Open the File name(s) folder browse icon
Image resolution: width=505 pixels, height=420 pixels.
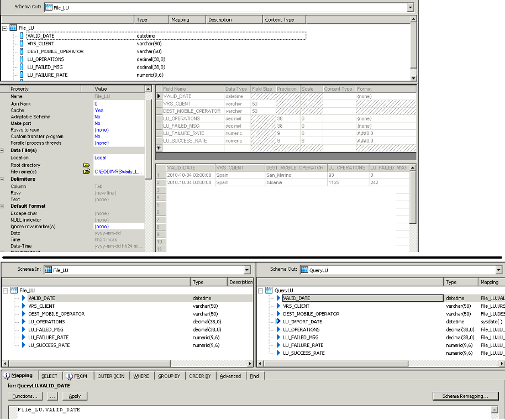click(86, 172)
